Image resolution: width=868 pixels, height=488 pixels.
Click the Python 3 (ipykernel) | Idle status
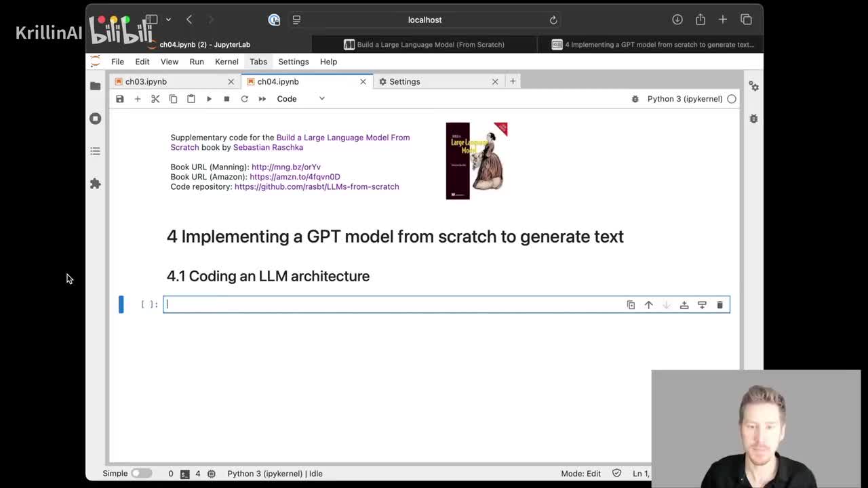click(275, 473)
